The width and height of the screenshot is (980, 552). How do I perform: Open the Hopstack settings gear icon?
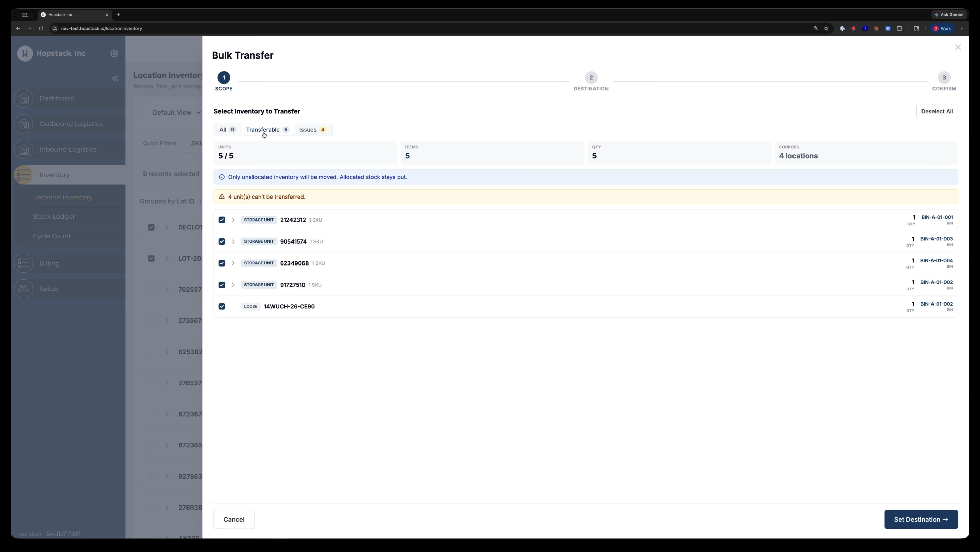click(114, 54)
